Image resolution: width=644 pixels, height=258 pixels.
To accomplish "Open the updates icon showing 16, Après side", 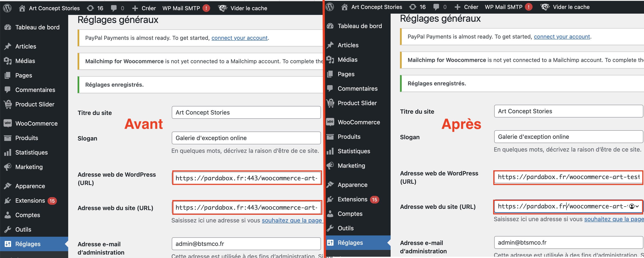I will tap(413, 7).
